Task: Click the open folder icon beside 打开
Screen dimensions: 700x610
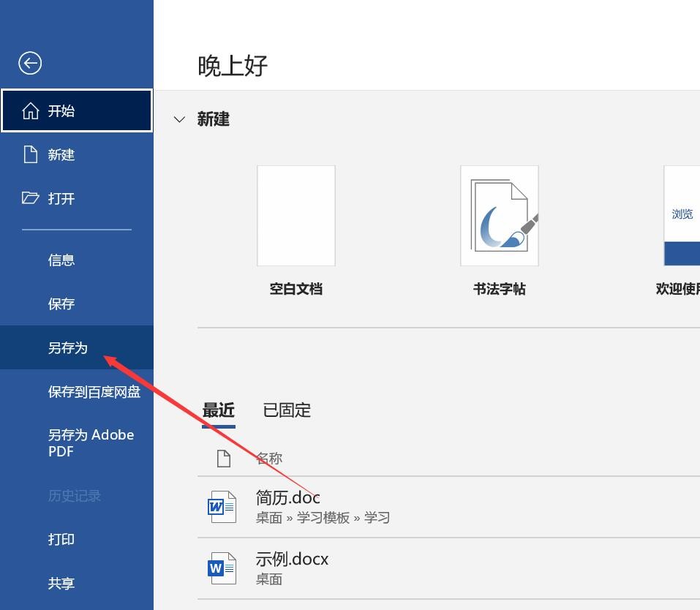Action: pyautogui.click(x=31, y=197)
